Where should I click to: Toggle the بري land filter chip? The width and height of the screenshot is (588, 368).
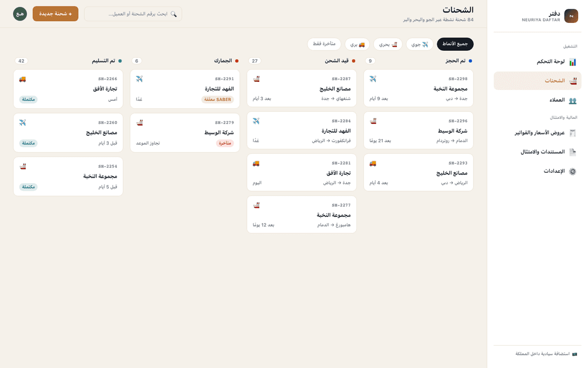(357, 44)
